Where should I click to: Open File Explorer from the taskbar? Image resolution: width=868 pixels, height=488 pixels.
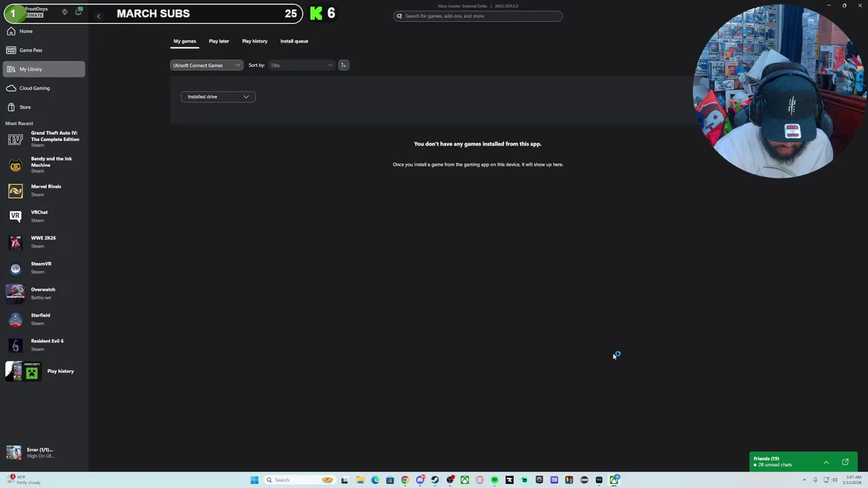pyautogui.click(x=360, y=480)
